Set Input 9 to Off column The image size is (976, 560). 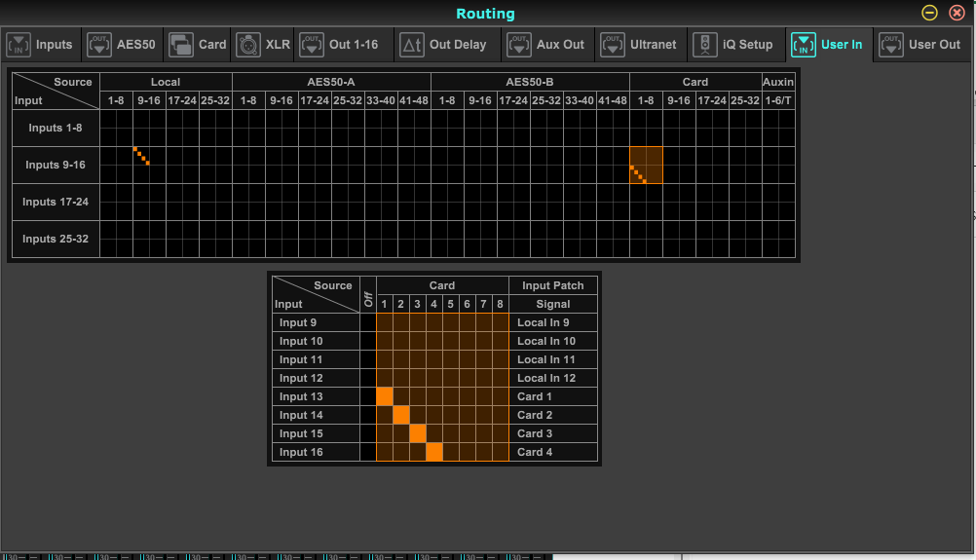click(x=368, y=322)
